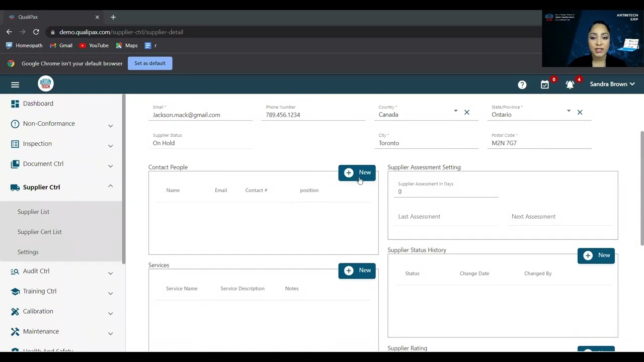Click the Non-Conformance sidebar icon

click(15, 124)
